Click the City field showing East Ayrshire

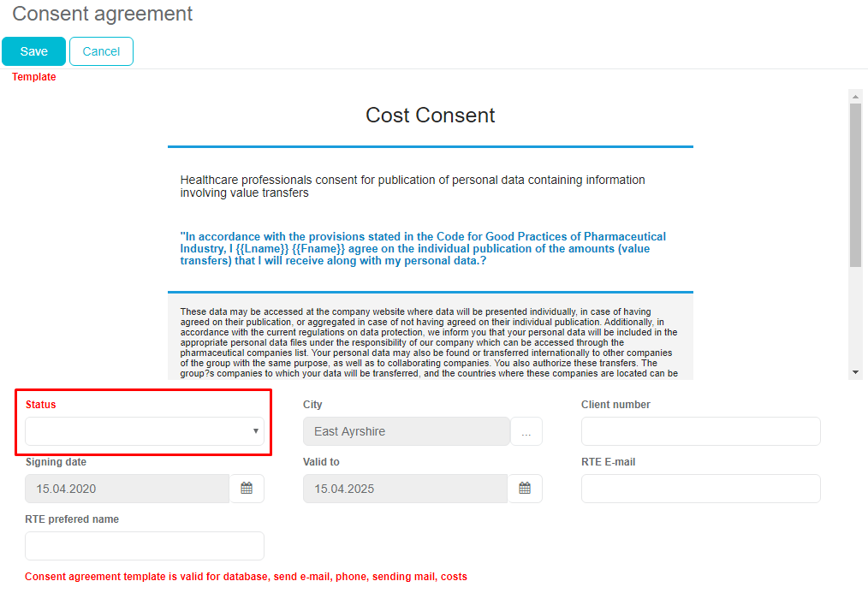406,431
